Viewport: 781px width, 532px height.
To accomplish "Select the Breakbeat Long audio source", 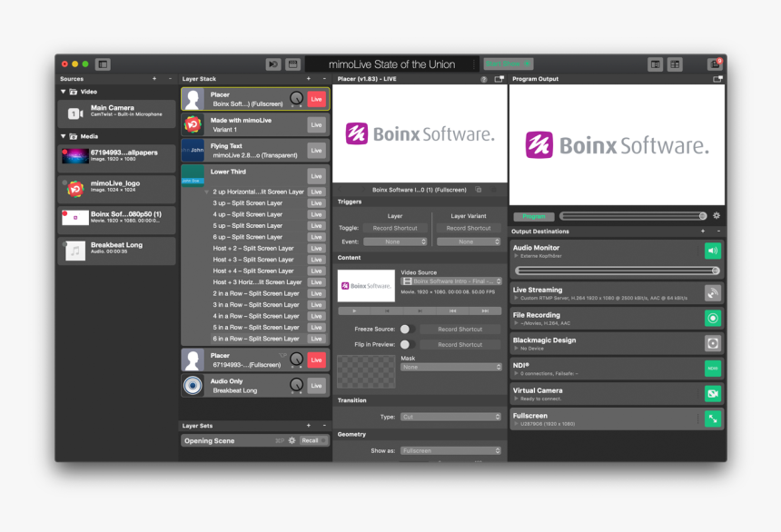I will click(117, 251).
